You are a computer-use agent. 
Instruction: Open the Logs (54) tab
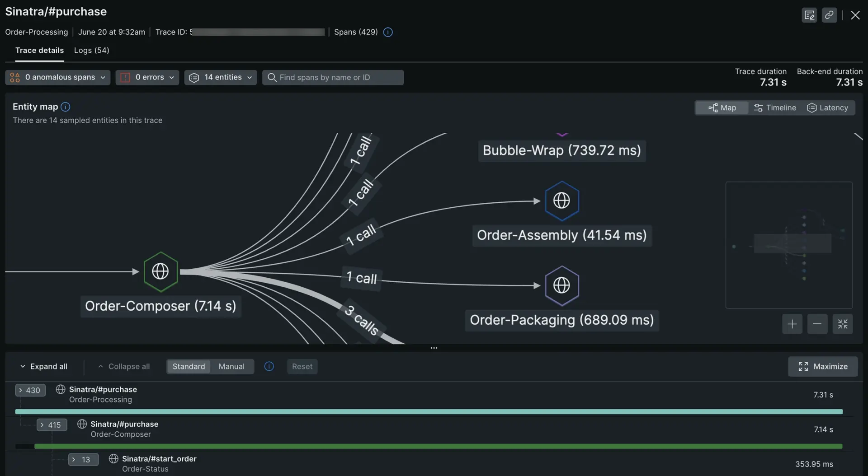[x=91, y=51]
